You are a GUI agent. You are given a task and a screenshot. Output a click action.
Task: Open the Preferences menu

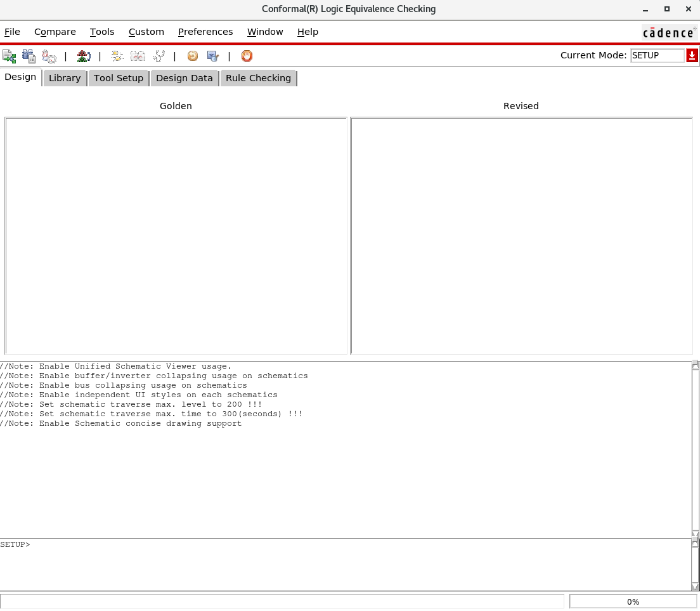click(205, 32)
